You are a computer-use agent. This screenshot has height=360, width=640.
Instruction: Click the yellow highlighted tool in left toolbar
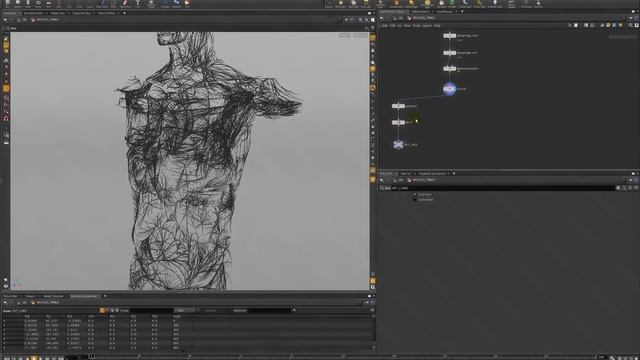point(6,88)
